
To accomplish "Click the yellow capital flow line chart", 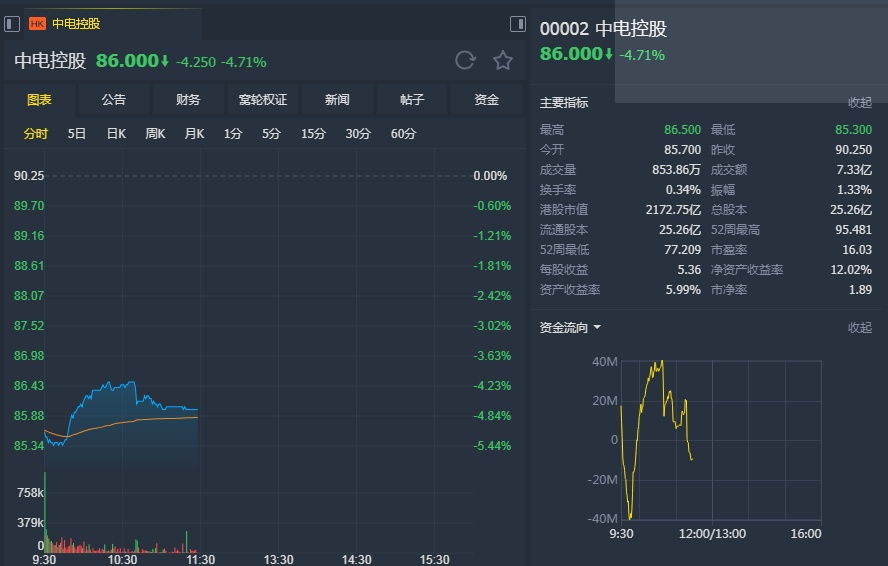I will coord(656,439).
